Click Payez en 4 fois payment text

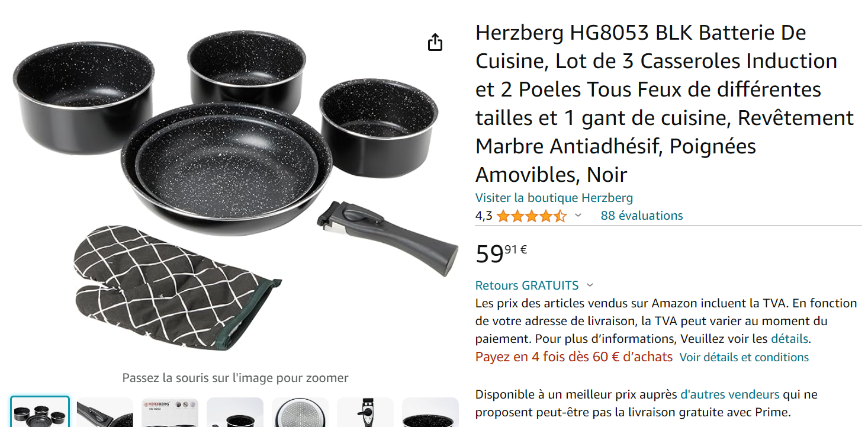[x=574, y=357]
